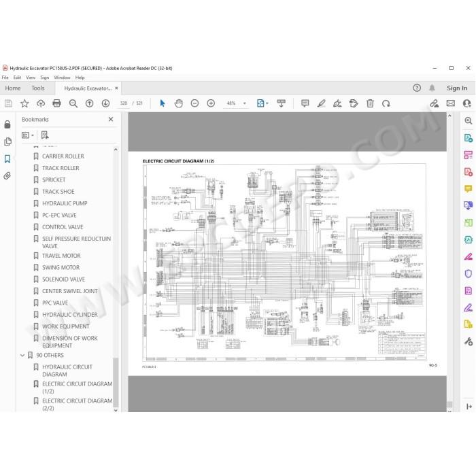Screen dimensions: 476x476
Task: Add a comment with sticky note icon
Action: point(305,103)
